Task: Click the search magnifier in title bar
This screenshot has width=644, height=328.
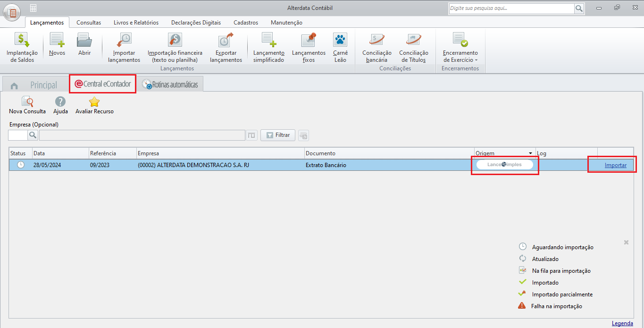Action: click(x=579, y=8)
